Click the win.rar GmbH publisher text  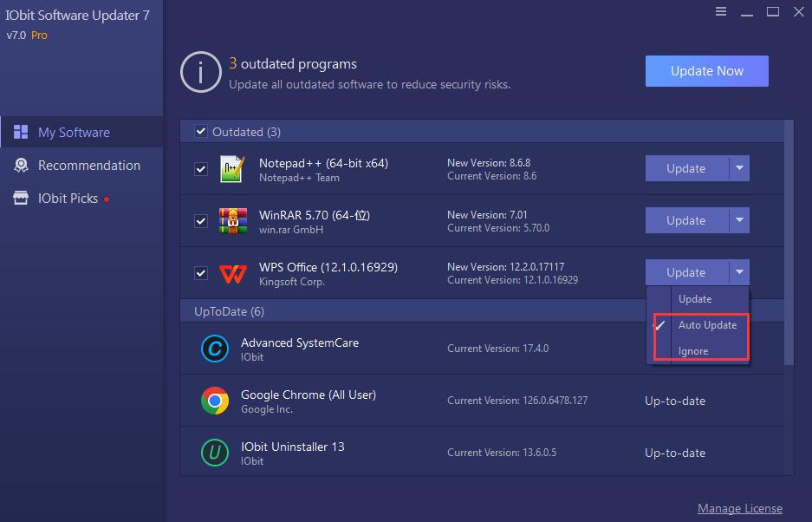(291, 230)
